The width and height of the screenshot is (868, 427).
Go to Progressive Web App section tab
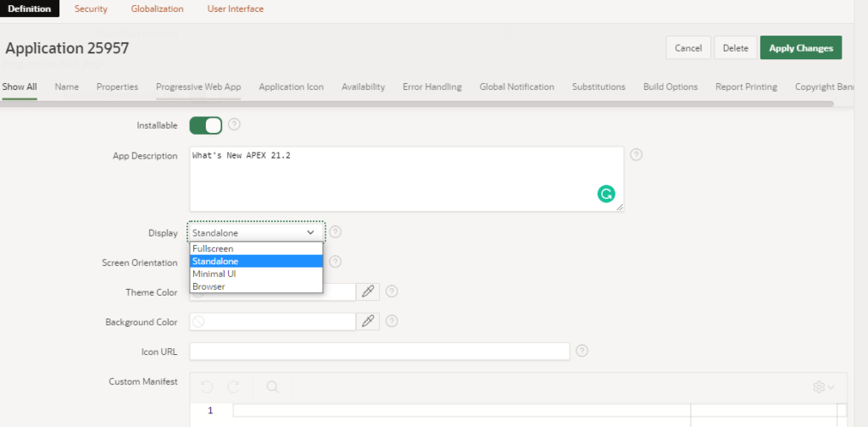198,86
